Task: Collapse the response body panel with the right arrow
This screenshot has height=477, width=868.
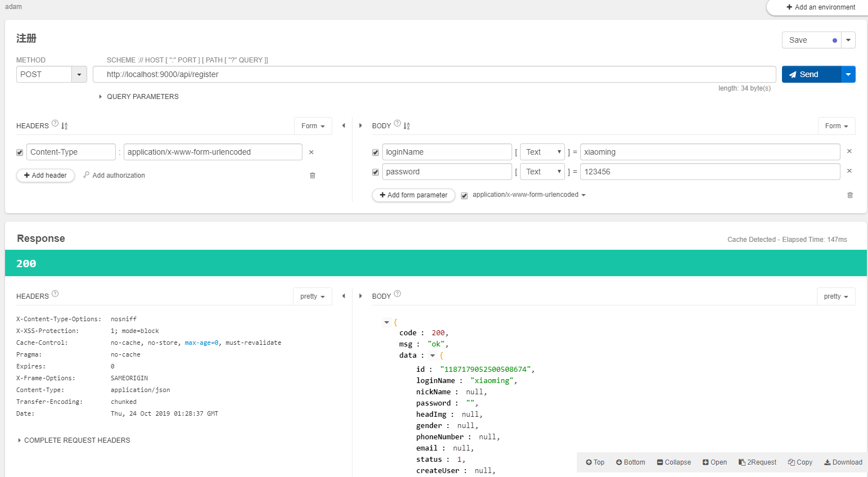Action: tap(360, 296)
